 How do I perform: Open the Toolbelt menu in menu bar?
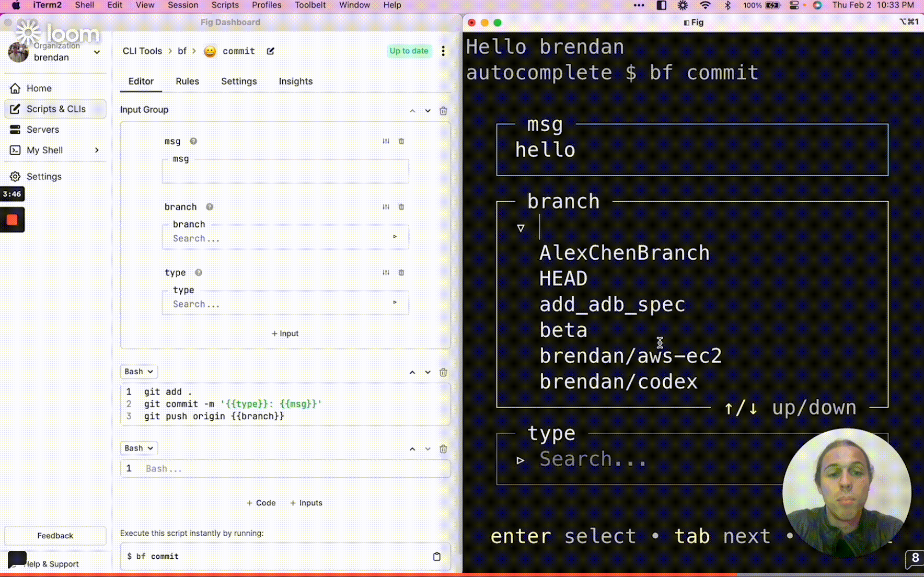310,5
